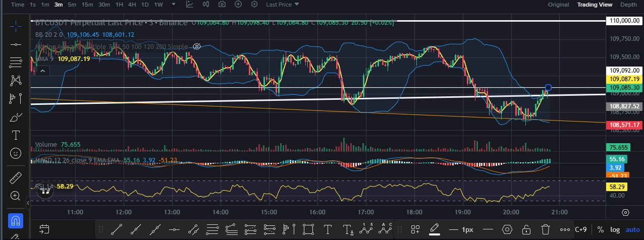Image resolution: width=644 pixels, height=240 pixels.
Task: Open the indicators chart icon
Action: pos(190,5)
